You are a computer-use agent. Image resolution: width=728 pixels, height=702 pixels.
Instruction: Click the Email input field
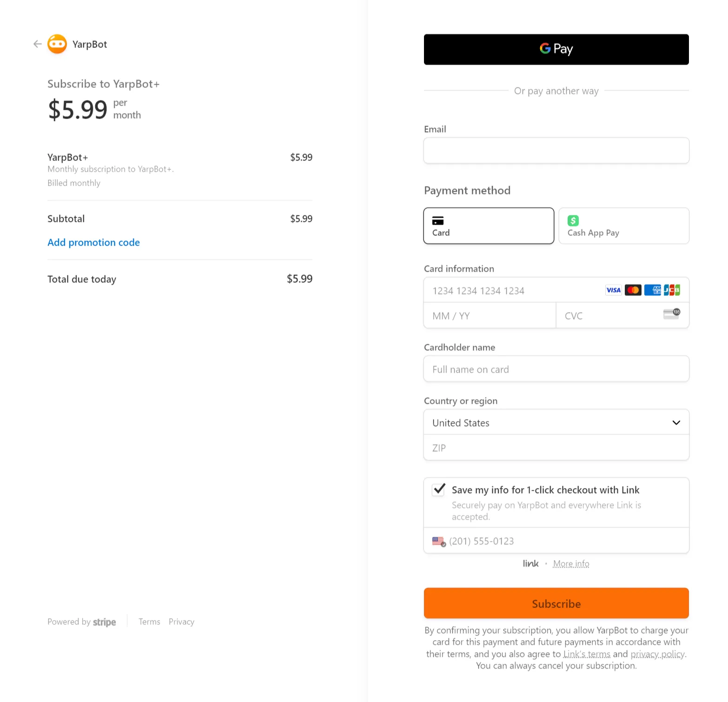click(x=556, y=150)
